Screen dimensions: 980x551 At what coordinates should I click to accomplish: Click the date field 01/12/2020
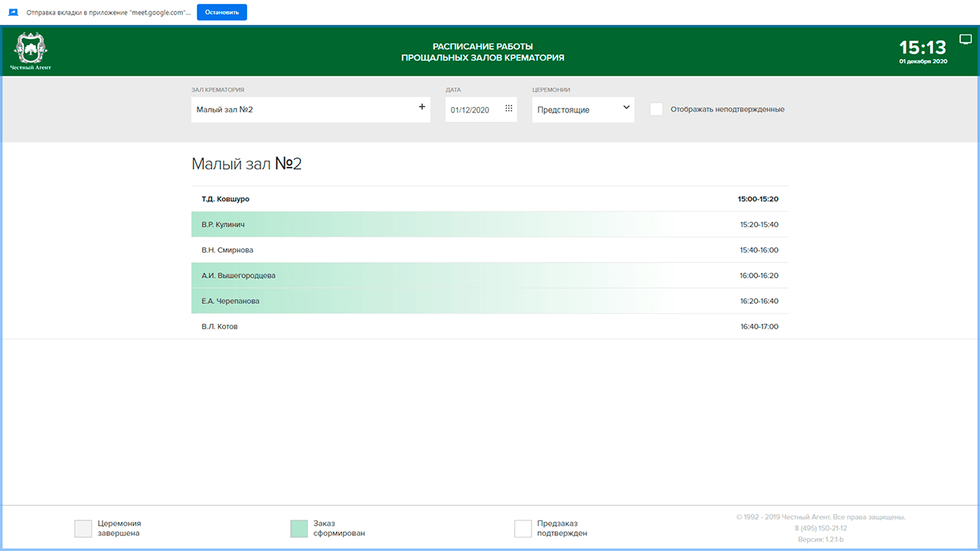481,109
